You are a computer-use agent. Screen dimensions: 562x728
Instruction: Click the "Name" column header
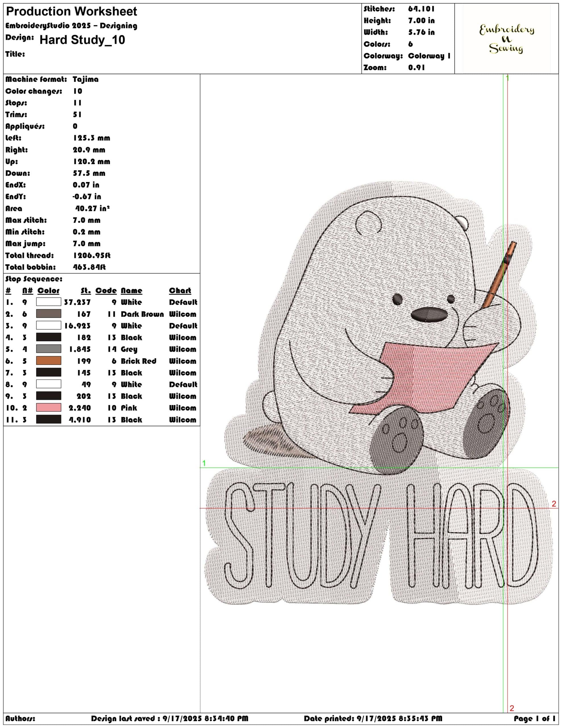click(x=132, y=290)
